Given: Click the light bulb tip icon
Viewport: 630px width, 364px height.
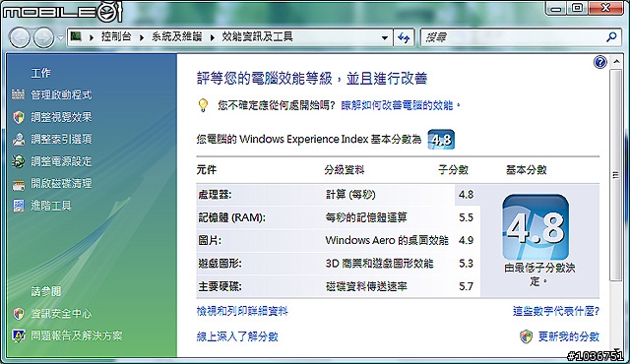Looking at the screenshot, I should 204,105.
